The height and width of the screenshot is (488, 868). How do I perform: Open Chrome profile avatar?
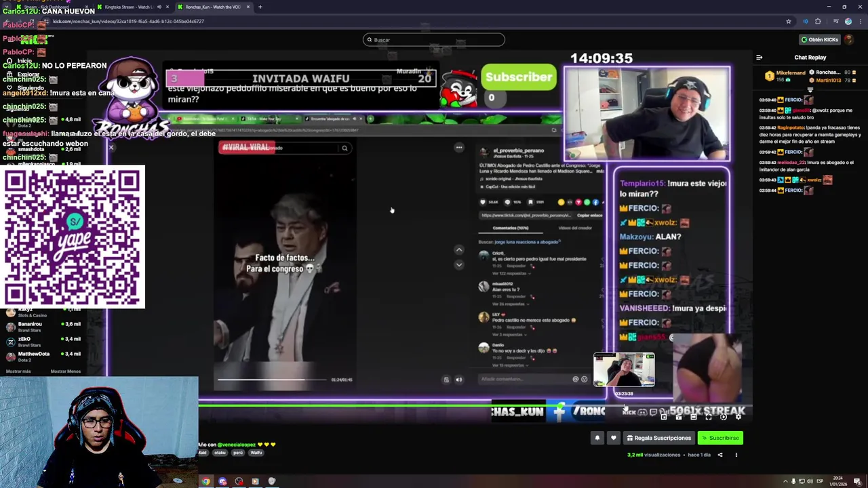(848, 22)
